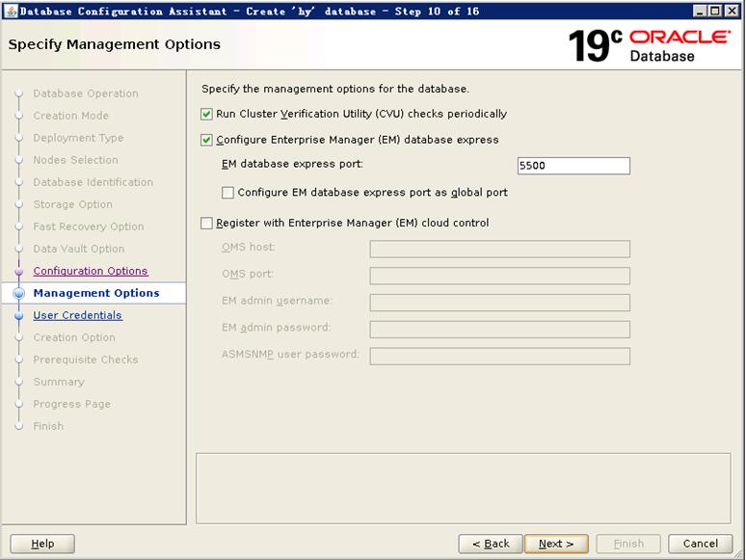Select the Management Options step

click(96, 293)
